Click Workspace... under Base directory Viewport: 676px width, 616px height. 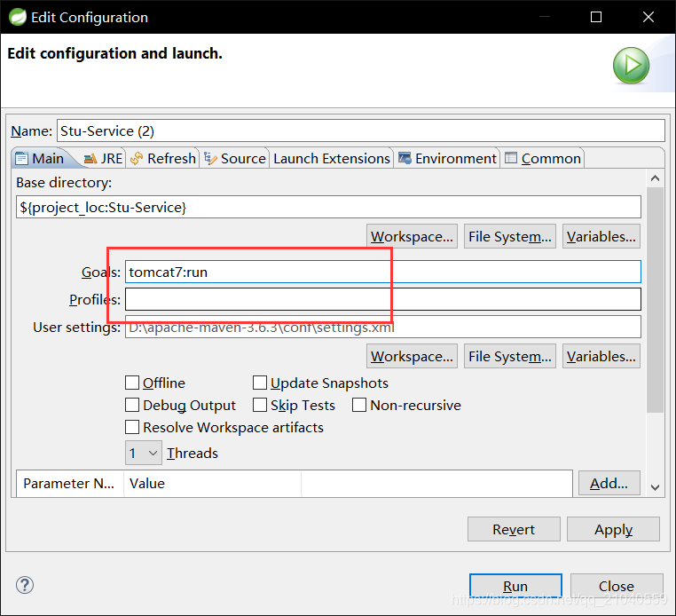click(412, 236)
